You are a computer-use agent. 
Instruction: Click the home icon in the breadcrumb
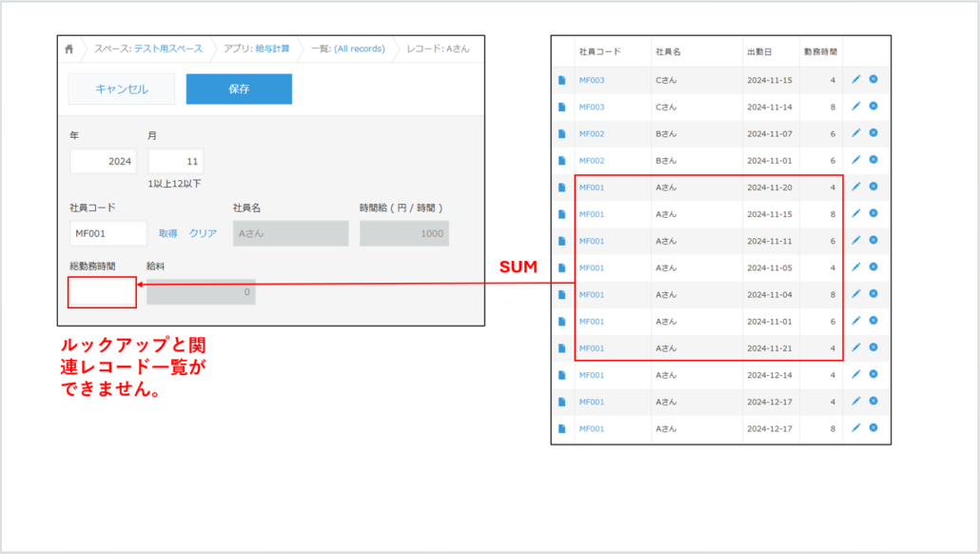pyautogui.click(x=69, y=49)
